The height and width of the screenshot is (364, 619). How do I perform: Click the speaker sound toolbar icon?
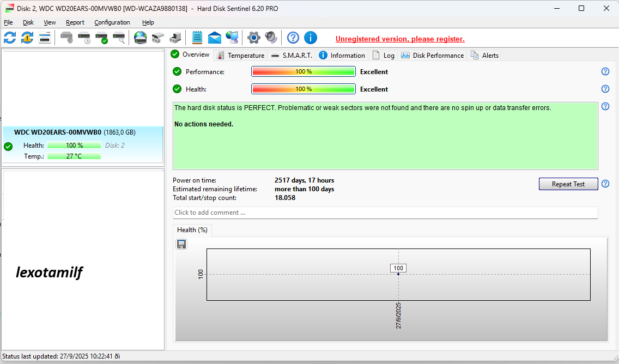point(271,38)
